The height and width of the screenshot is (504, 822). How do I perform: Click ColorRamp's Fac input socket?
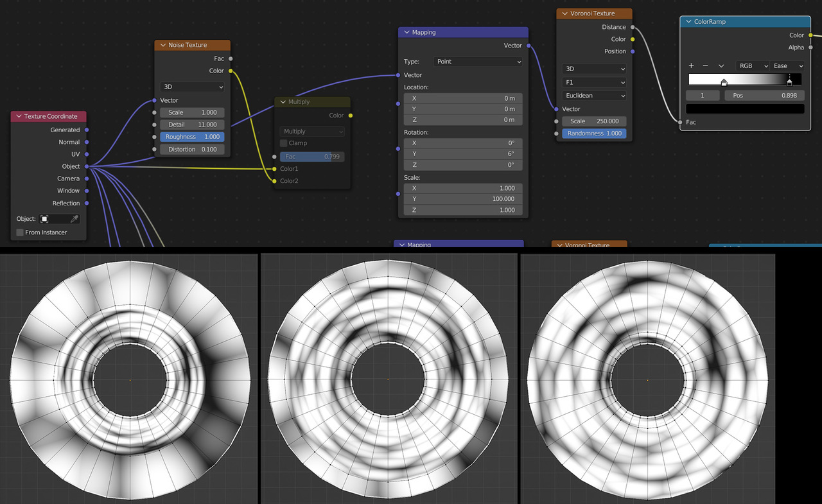tap(680, 122)
